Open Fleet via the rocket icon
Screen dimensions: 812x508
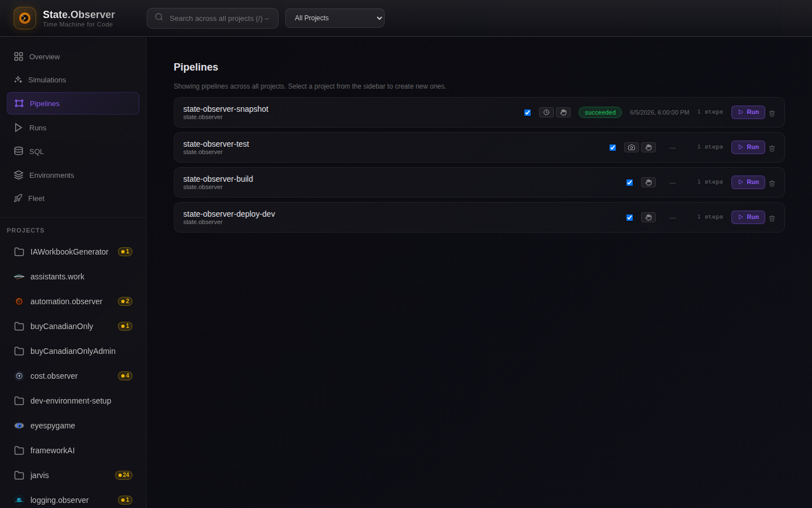click(18, 198)
